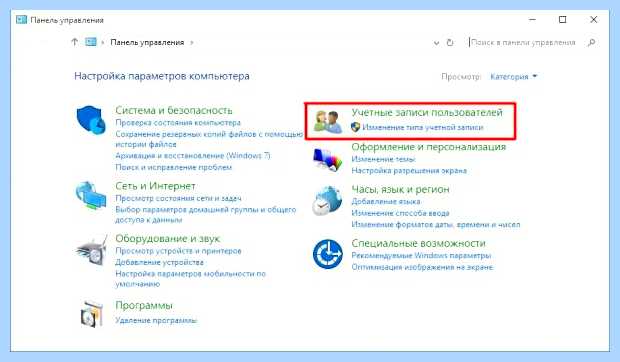The height and width of the screenshot is (362, 620).
Task: Open Часы, язык и регион category
Action: pyautogui.click(x=401, y=189)
